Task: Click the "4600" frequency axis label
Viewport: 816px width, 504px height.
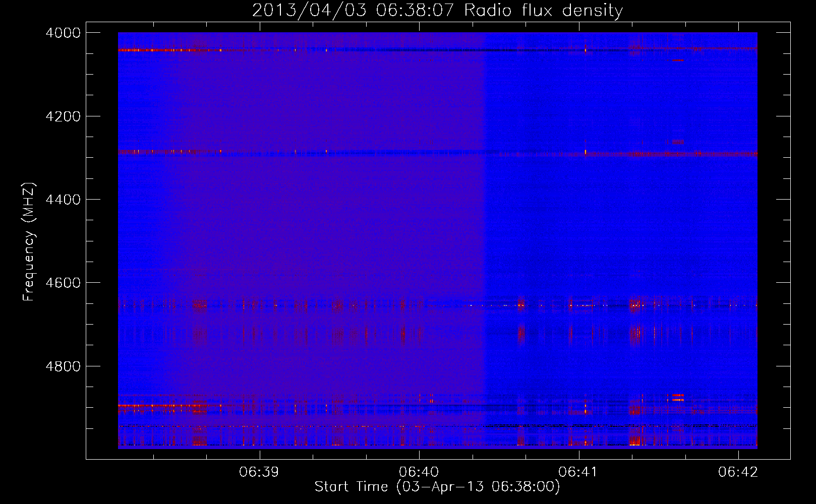Action: click(x=63, y=283)
